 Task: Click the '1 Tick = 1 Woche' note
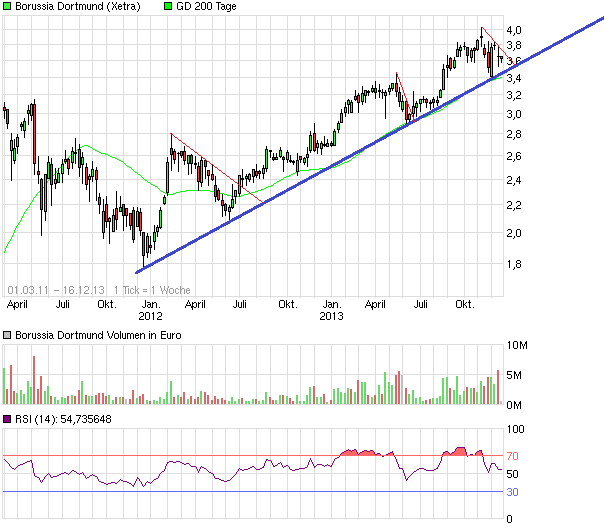coord(152,290)
